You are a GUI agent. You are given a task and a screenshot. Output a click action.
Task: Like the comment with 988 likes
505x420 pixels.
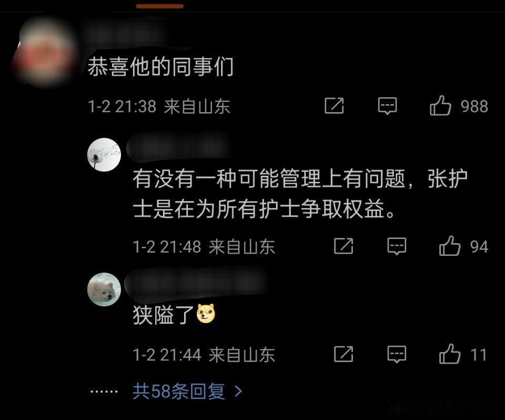(441, 106)
